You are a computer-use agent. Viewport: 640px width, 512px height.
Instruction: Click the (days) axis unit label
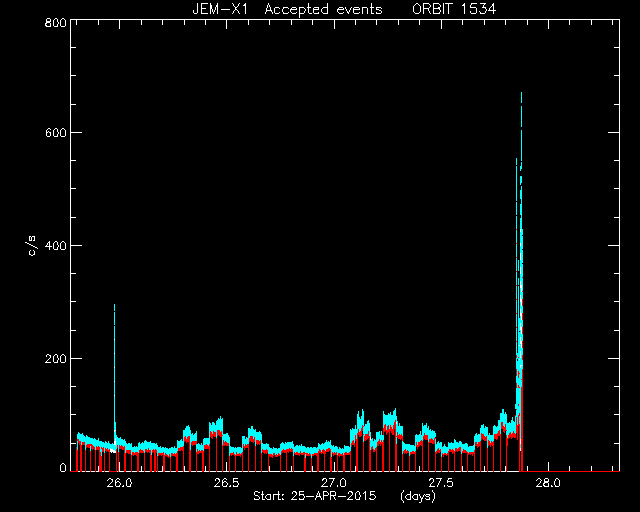418,496
